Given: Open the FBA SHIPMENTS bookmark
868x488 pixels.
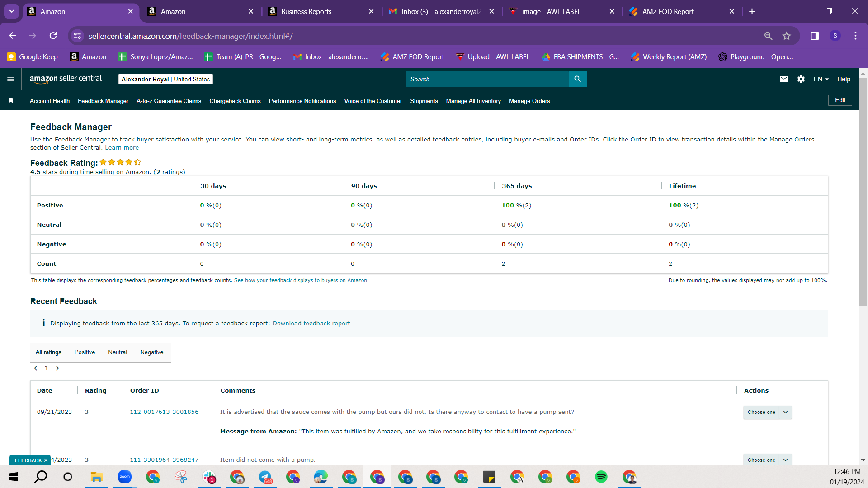Looking at the screenshot, I should pos(581,57).
